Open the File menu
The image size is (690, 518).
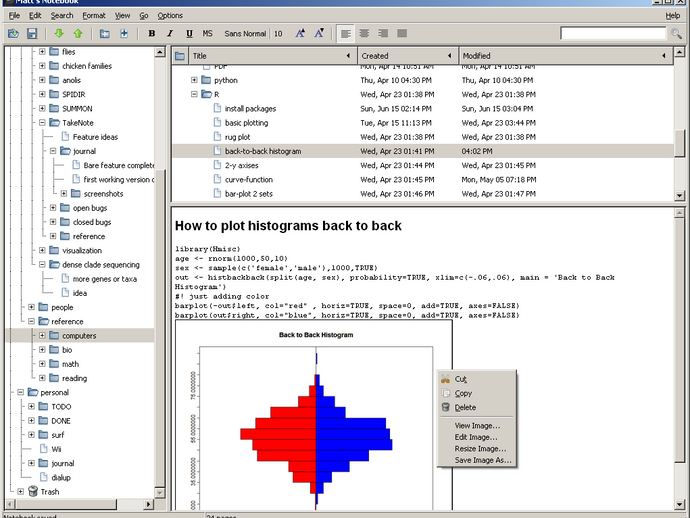pos(14,15)
